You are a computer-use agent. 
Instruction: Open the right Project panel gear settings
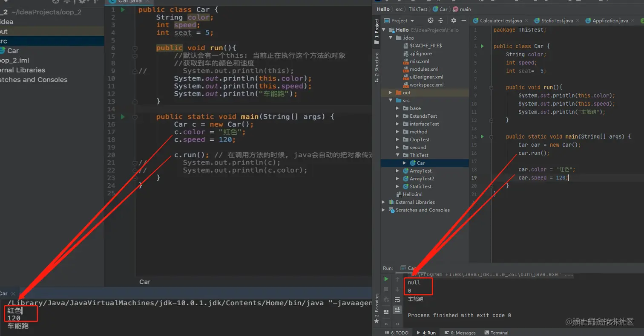click(454, 20)
